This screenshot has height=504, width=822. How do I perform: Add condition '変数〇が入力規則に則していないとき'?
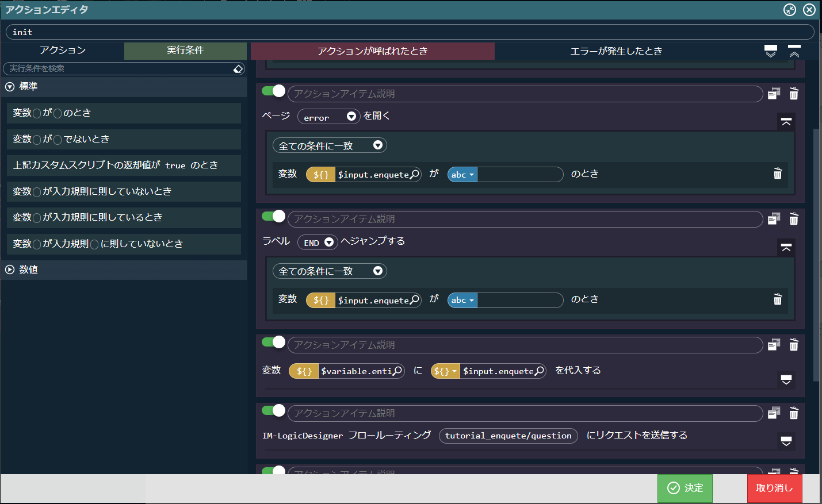pyautogui.click(x=124, y=192)
